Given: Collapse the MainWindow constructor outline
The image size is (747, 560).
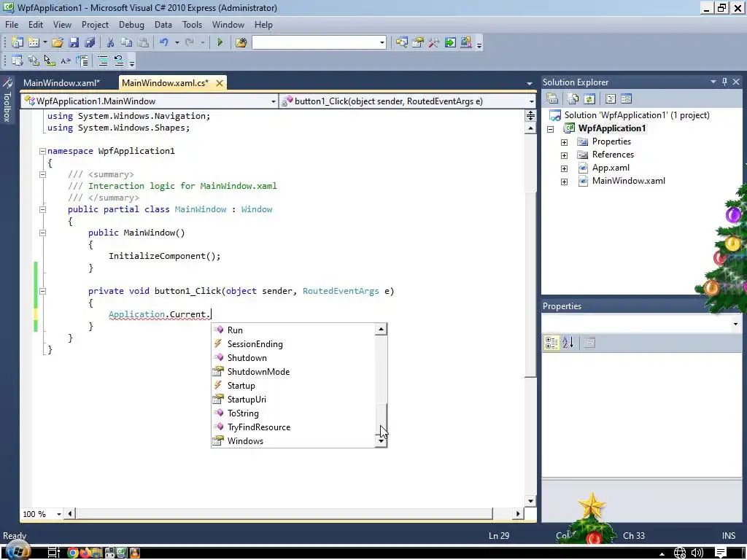Looking at the screenshot, I should coord(42,233).
